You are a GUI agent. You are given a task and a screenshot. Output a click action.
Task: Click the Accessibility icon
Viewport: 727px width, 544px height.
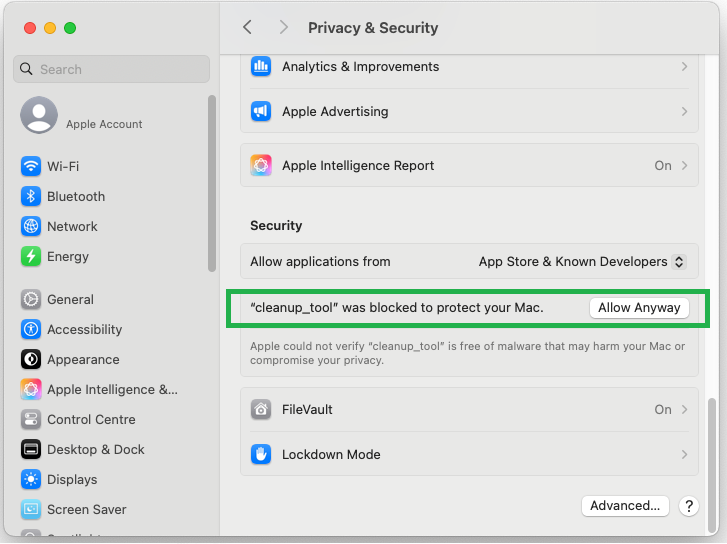point(31,329)
